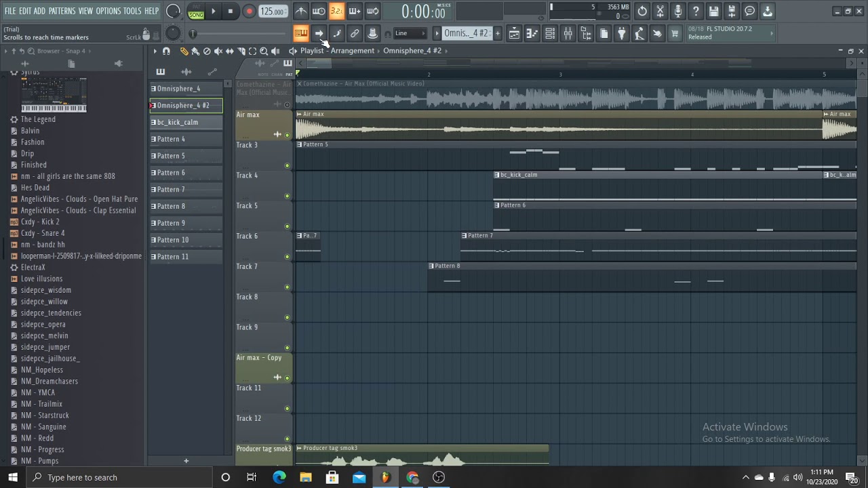
Task: Open the TOOLS menu
Action: click(132, 11)
